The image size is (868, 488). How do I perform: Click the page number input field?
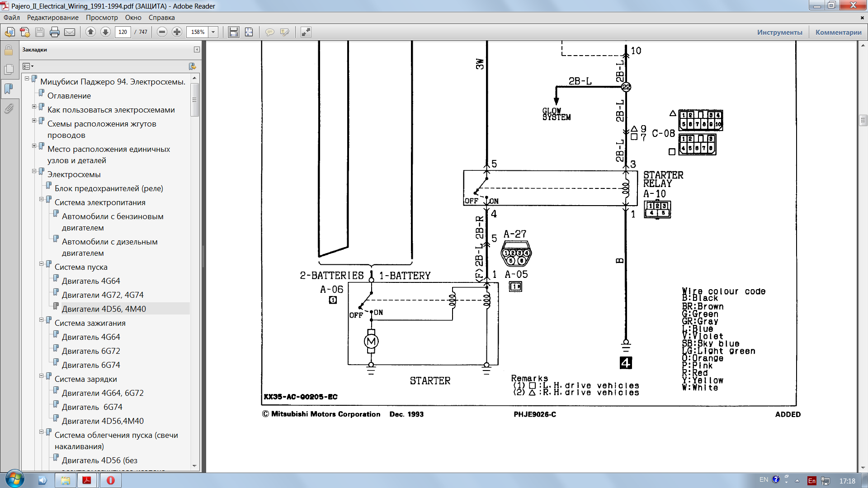(123, 32)
